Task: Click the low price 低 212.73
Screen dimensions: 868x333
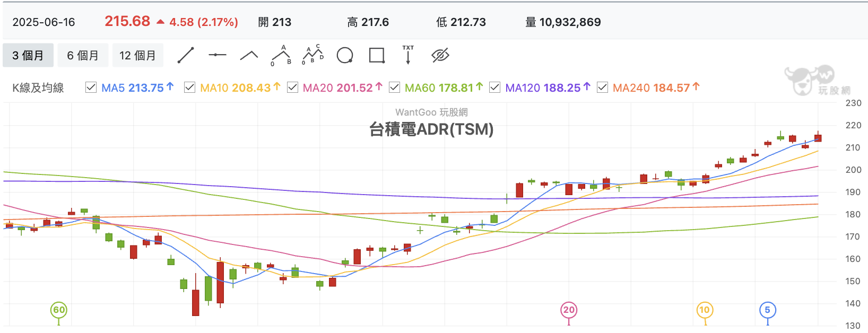Action: 461,22
